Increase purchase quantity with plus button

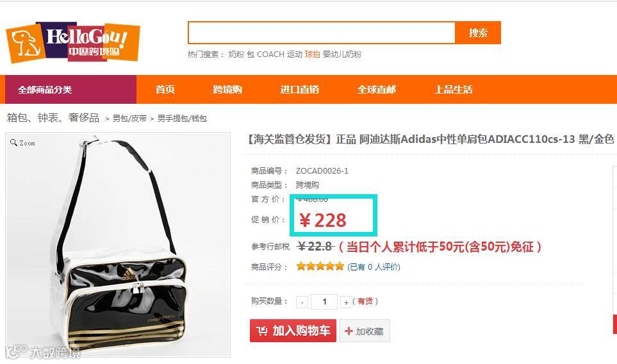346,302
